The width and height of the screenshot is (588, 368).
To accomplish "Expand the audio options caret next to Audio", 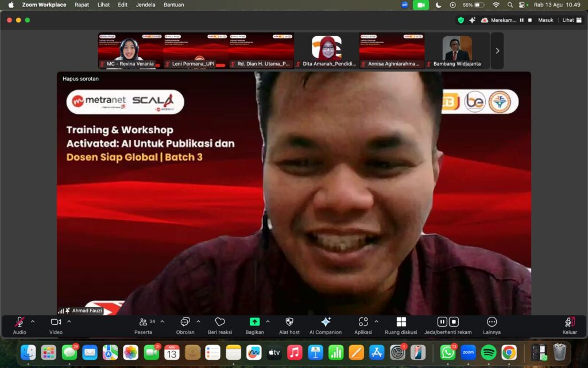I will click(x=33, y=322).
